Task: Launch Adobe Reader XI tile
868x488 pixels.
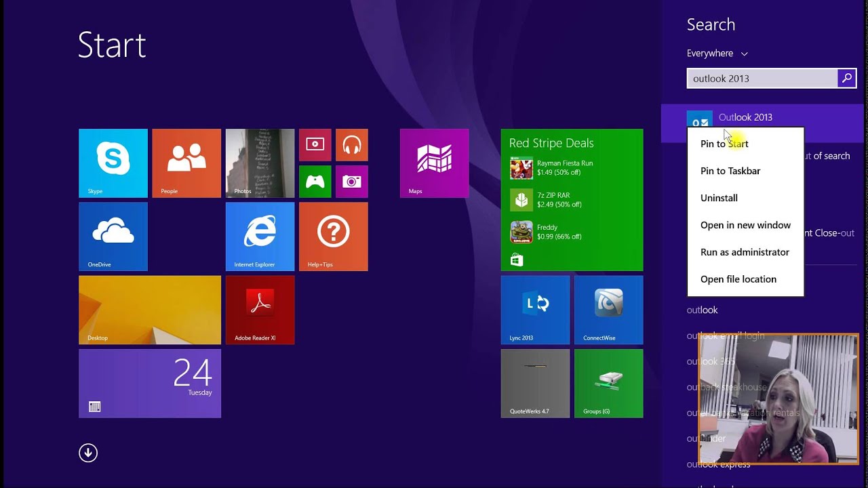Action: pos(260,310)
